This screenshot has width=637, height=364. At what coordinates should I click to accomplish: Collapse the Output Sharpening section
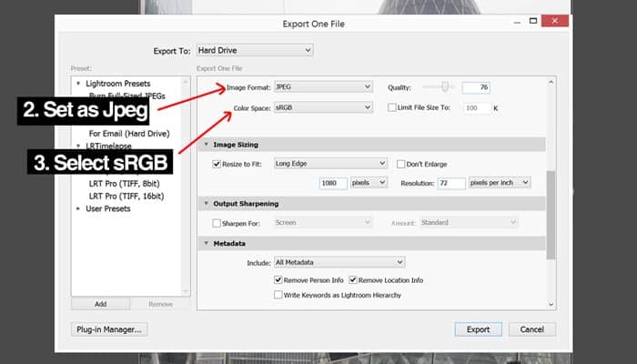click(207, 204)
